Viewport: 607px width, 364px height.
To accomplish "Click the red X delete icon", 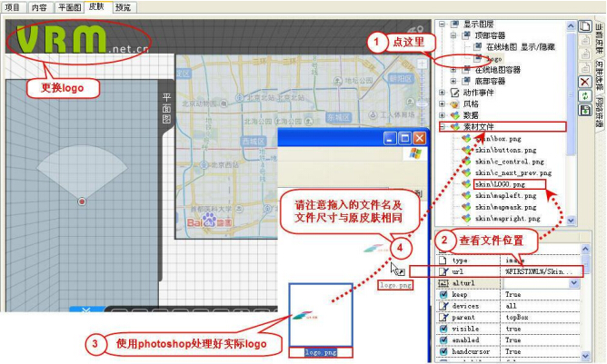I will pos(584,82).
